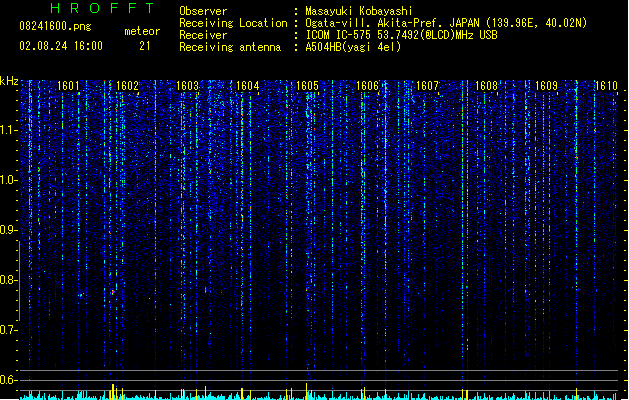Click the 1606 time marker
Screen dimensions: 629x400
(x=367, y=86)
